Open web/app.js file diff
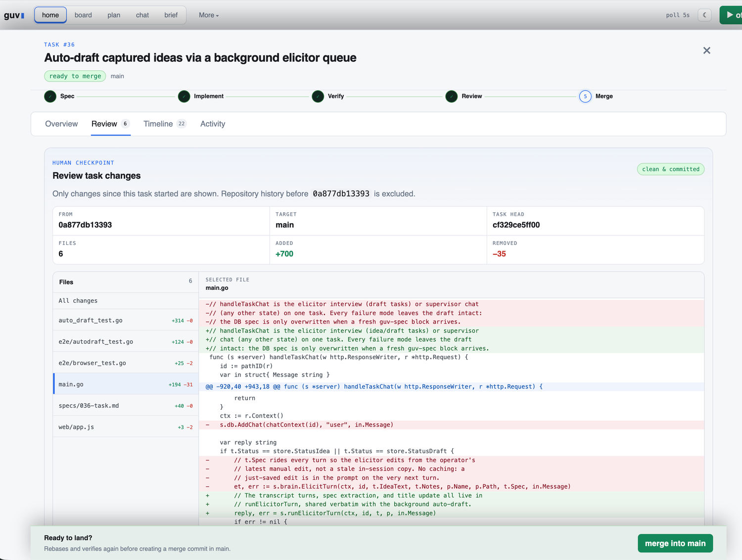Screen dimensions: 742x560 (126, 426)
